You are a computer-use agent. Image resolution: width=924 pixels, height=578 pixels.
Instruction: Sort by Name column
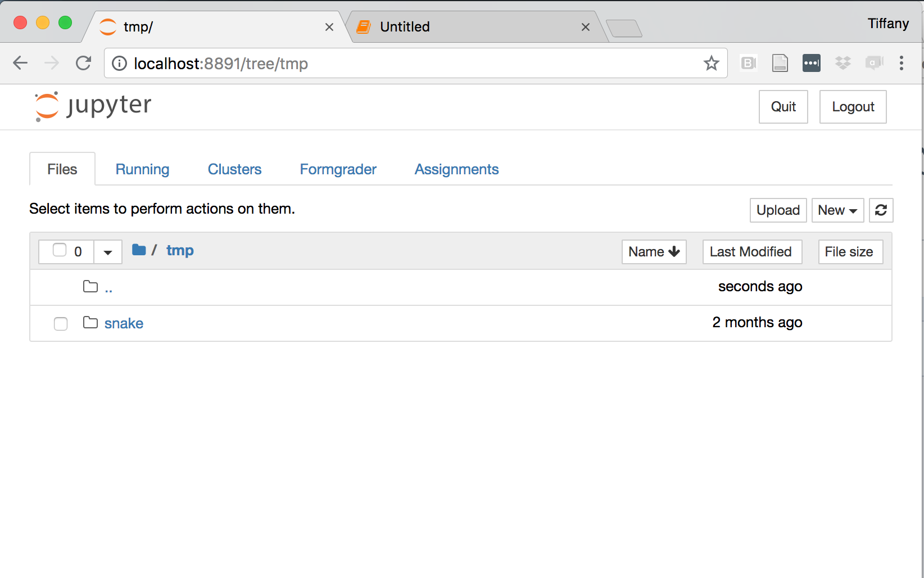click(x=654, y=252)
